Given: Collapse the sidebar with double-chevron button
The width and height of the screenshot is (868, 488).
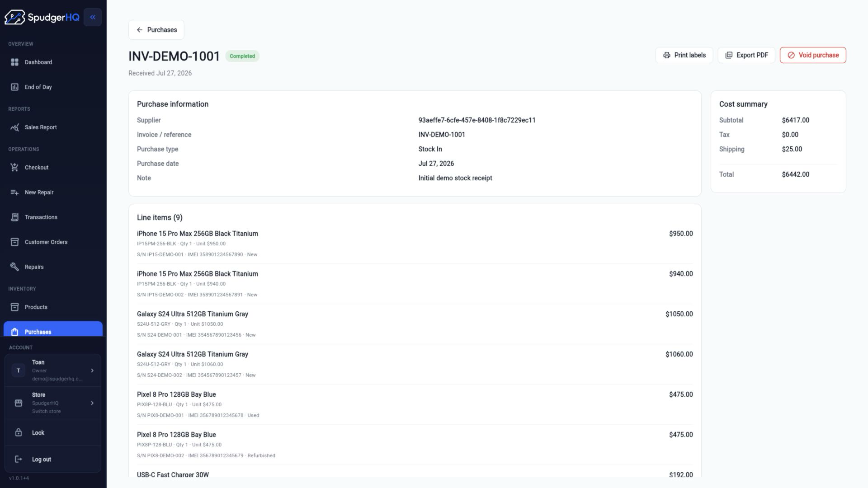Looking at the screenshot, I should pos(93,17).
